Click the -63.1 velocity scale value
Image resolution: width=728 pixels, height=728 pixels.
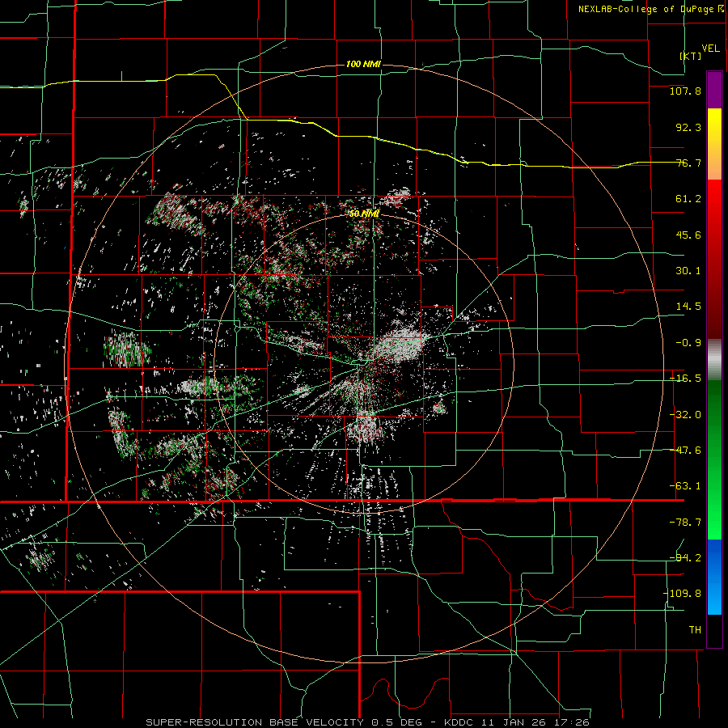click(x=685, y=486)
